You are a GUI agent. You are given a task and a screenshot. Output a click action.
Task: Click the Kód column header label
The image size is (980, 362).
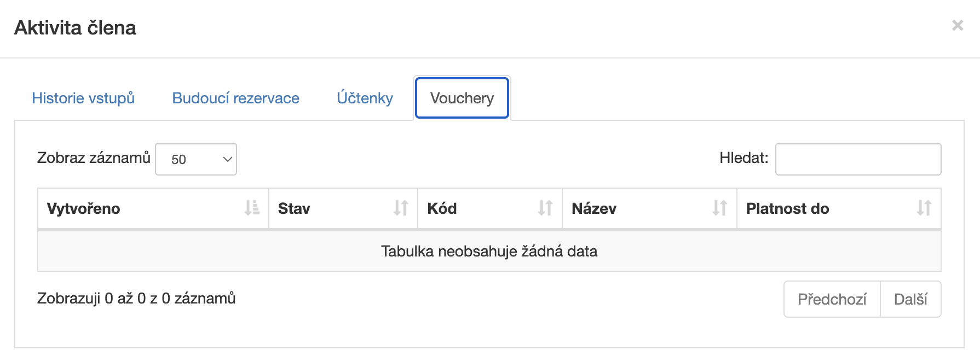pos(442,208)
